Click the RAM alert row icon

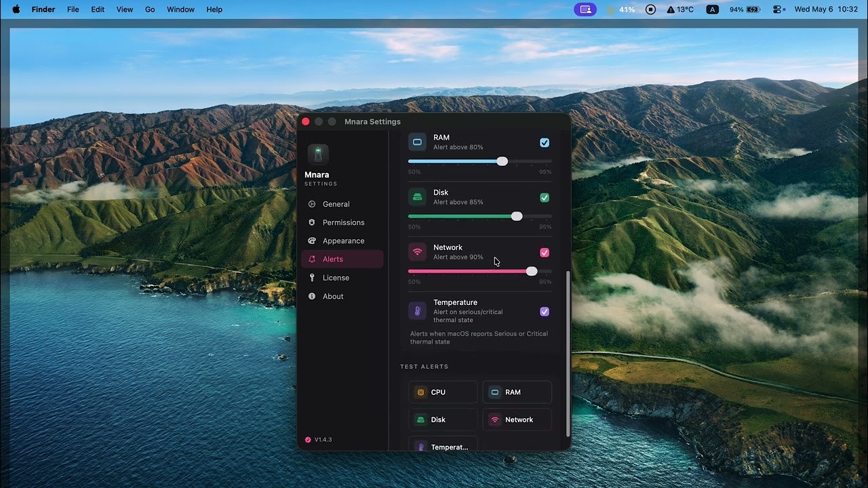coord(418,142)
